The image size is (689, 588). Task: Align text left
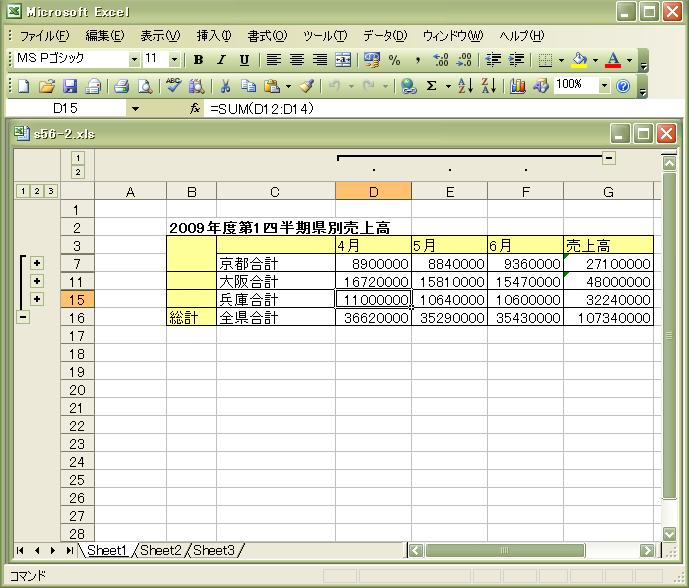pos(274,60)
